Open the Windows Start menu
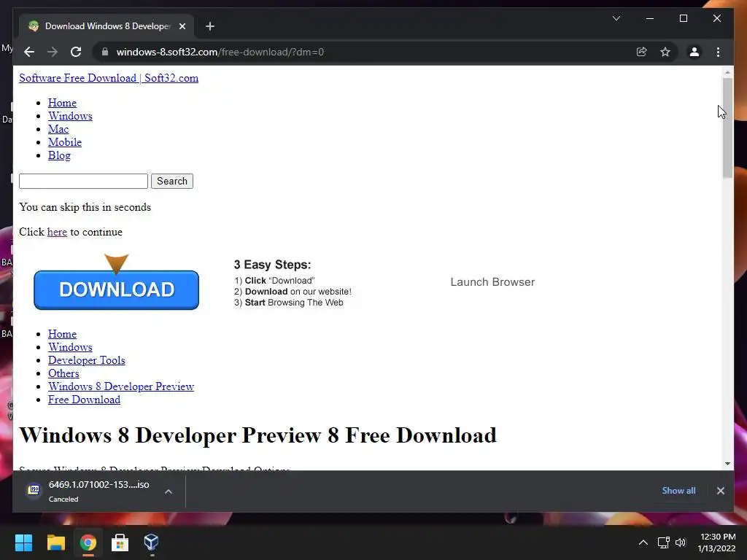The width and height of the screenshot is (747, 560). [23, 542]
